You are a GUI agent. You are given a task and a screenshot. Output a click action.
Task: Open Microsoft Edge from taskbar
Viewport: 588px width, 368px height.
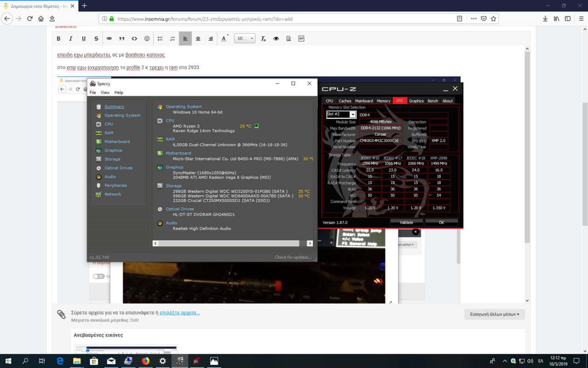coord(60,361)
